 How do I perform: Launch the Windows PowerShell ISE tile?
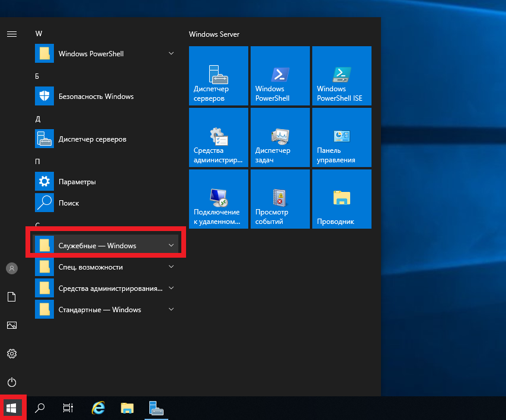click(x=342, y=76)
